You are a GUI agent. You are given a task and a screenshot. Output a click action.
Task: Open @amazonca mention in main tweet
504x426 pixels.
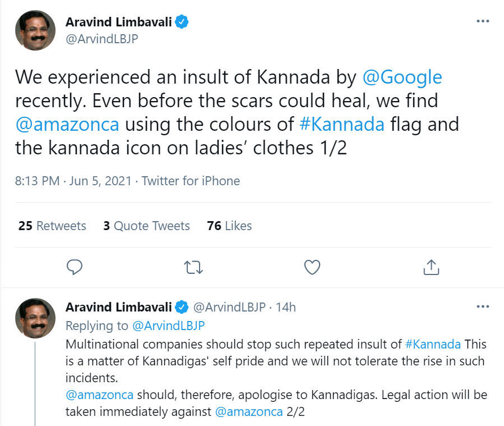tap(67, 123)
